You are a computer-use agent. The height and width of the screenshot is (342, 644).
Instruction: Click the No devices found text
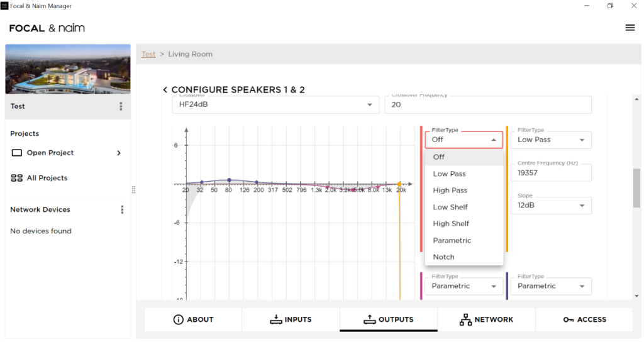(41, 231)
